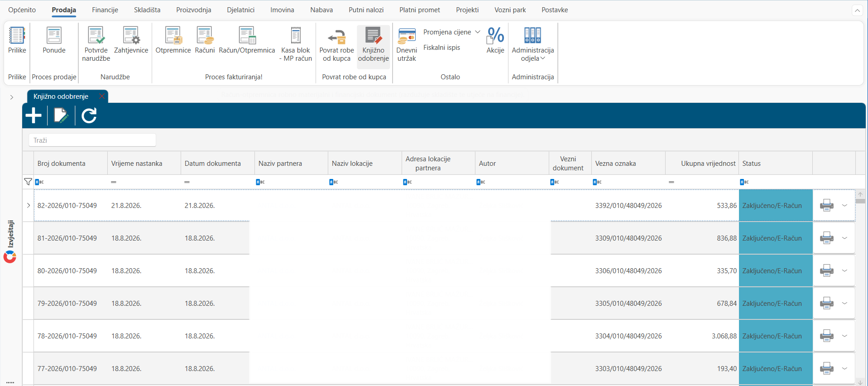Open Kasa blok - MP račun
The width and height of the screenshot is (868, 386).
pos(296,44)
